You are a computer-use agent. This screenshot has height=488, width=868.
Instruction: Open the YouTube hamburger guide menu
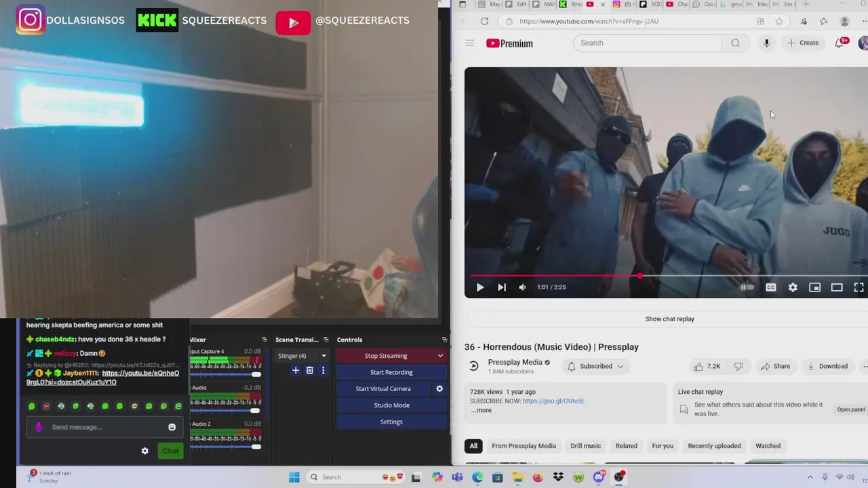click(469, 43)
